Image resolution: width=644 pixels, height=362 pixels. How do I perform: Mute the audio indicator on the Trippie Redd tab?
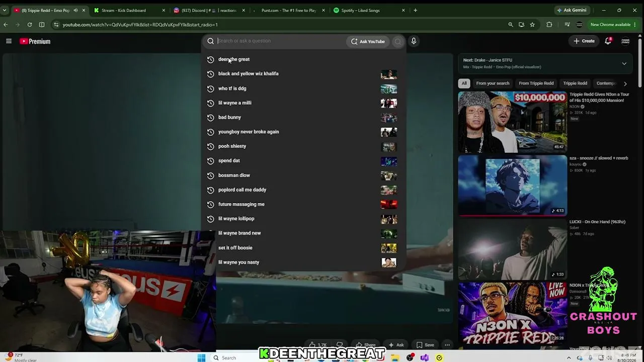[75, 10]
